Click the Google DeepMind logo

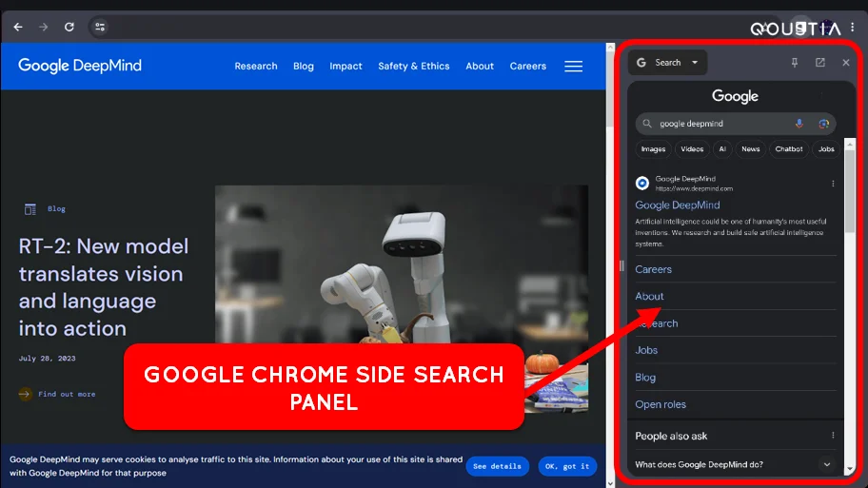(x=80, y=66)
